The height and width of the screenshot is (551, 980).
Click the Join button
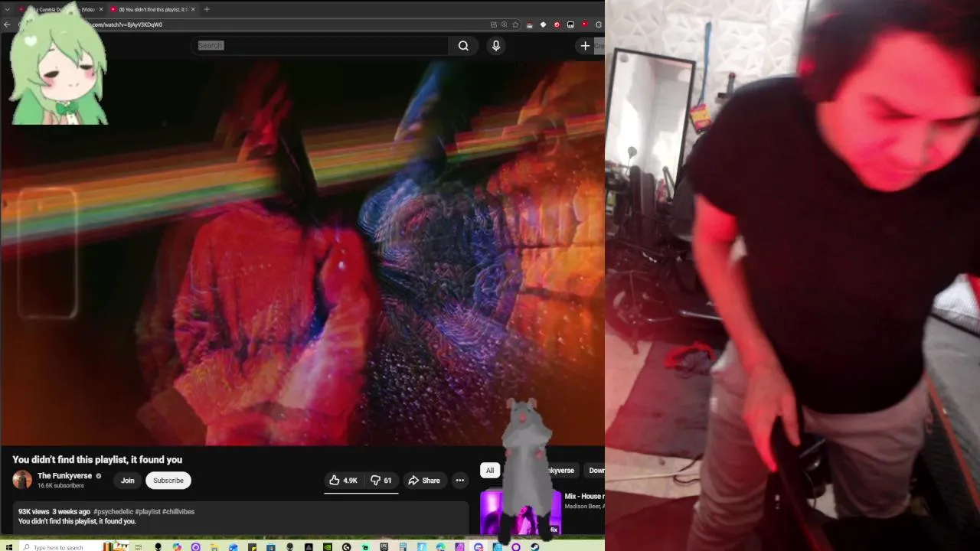128,481
